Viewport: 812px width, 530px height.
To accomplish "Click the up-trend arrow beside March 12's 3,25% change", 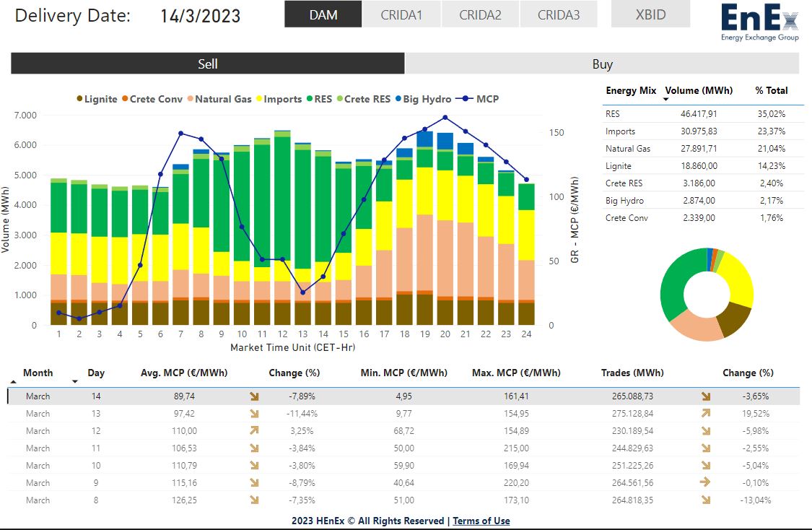I will (254, 431).
